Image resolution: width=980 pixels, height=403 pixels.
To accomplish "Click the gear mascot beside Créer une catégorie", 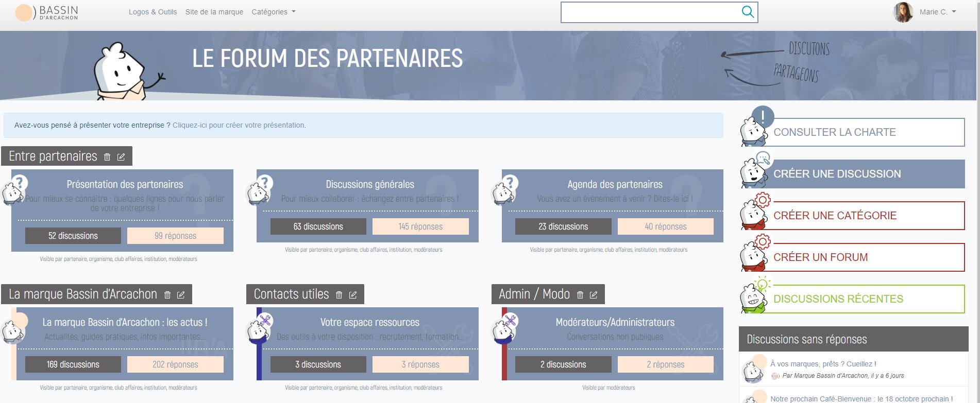I will tap(755, 211).
